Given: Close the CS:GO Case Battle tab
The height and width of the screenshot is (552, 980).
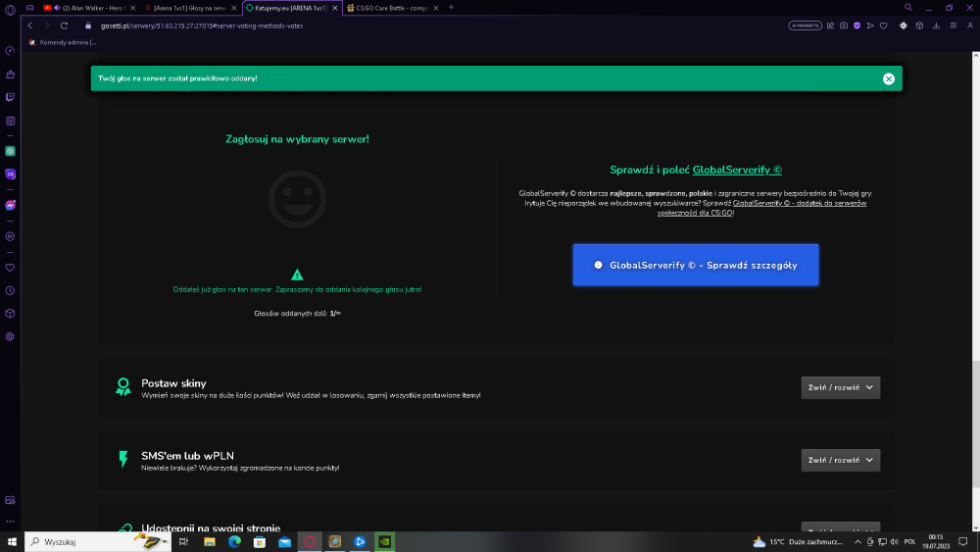Looking at the screenshot, I should coord(436,8).
